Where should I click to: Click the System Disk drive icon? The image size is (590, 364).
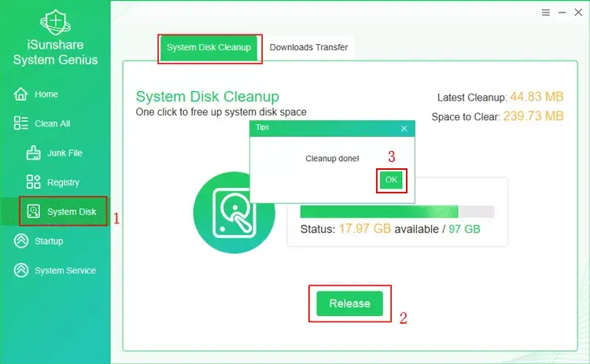tap(33, 211)
